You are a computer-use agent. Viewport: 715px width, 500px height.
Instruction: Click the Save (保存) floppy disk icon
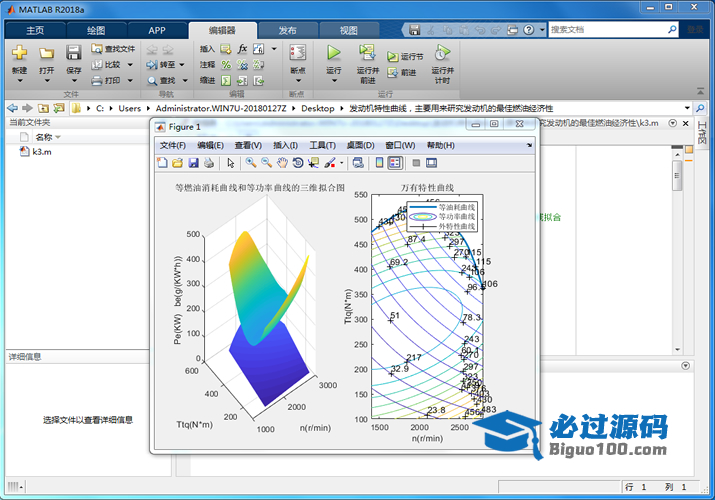pos(73,52)
